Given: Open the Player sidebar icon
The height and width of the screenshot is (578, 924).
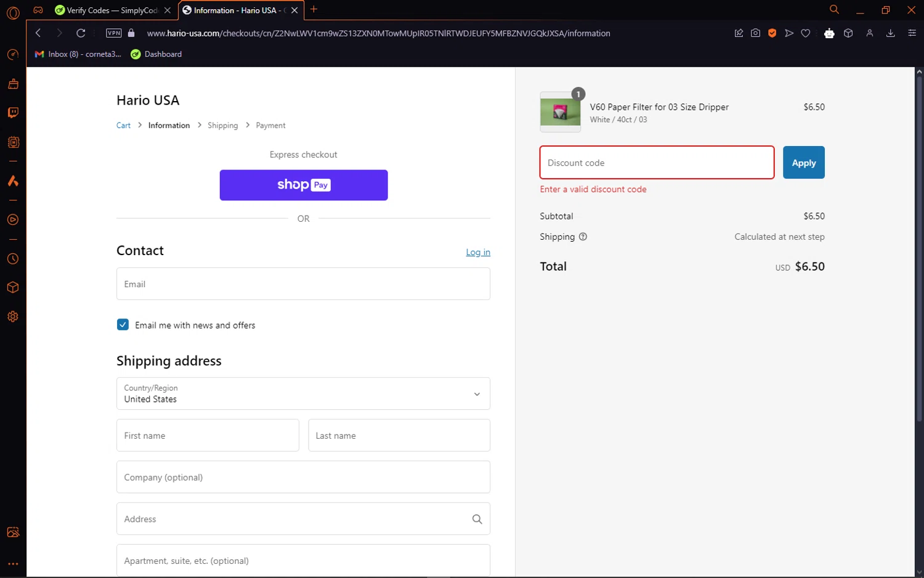Looking at the screenshot, I should coord(13,220).
